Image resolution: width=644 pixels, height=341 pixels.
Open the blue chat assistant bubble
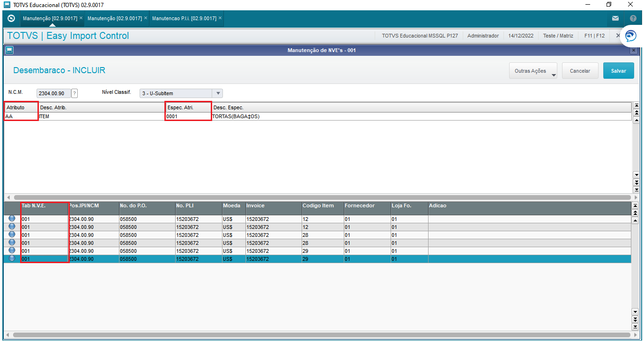pos(631,36)
